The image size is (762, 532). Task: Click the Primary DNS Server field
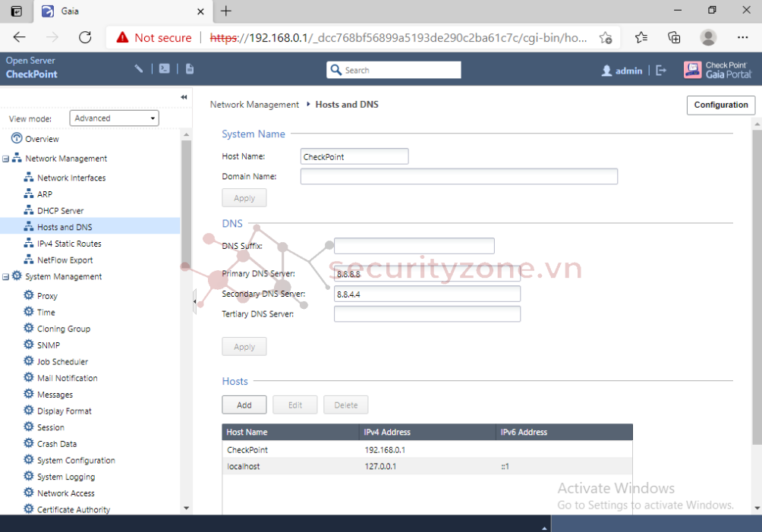427,274
